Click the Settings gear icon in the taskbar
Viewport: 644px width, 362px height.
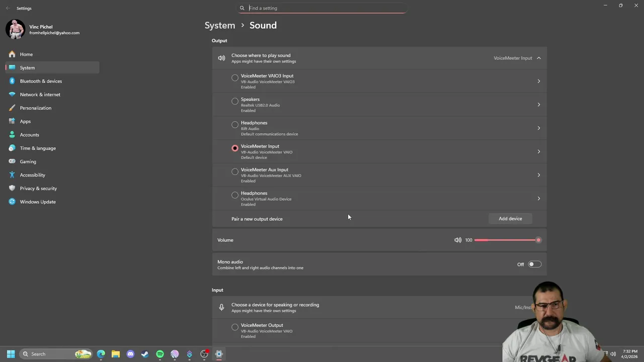click(219, 354)
